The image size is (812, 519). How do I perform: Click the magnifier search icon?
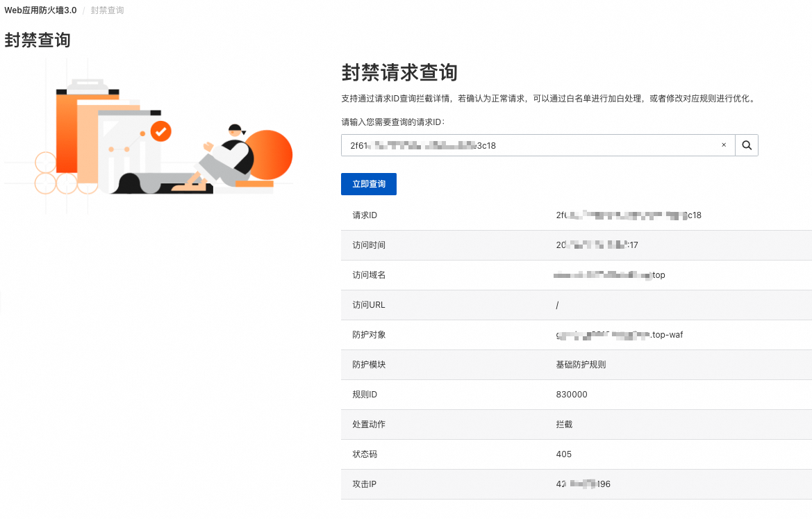pyautogui.click(x=746, y=145)
